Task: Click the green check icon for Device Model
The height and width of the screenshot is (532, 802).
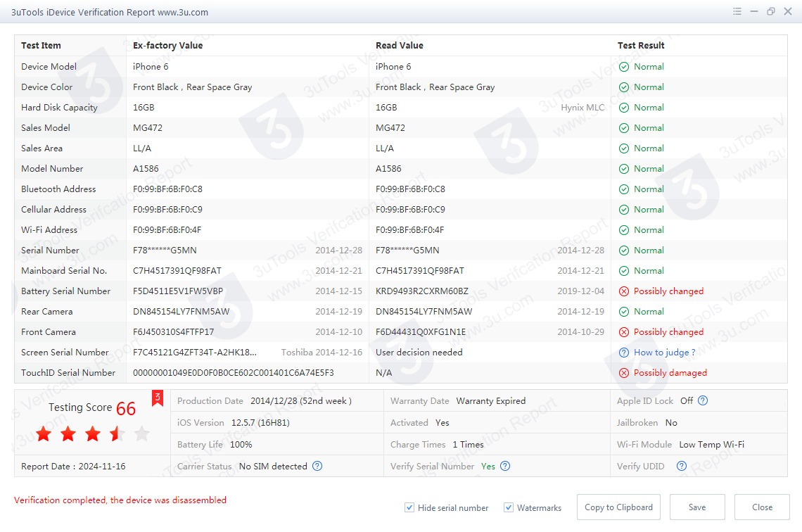Action: pyautogui.click(x=624, y=66)
